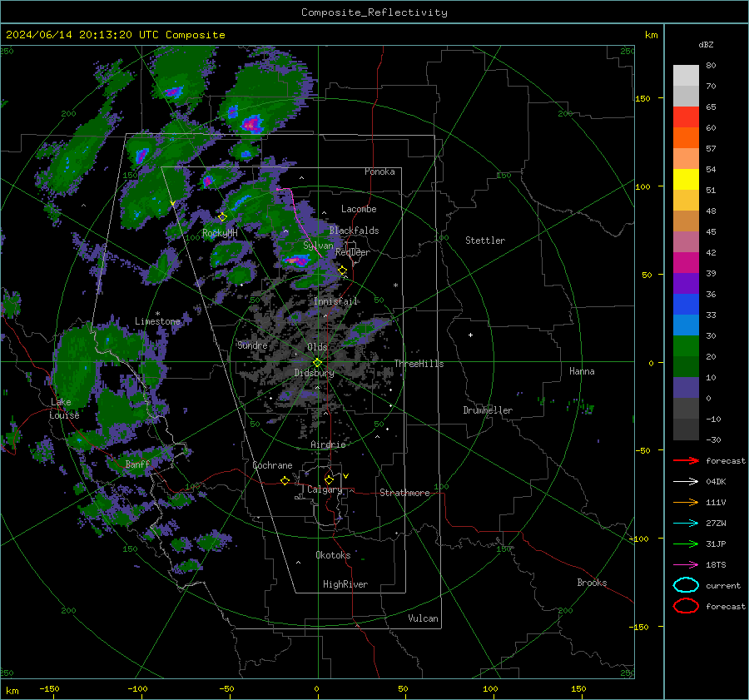Screen dimensions: 749x700
Task: Click the light blue 33-30 dBZ swatch
Action: [x=686, y=325]
